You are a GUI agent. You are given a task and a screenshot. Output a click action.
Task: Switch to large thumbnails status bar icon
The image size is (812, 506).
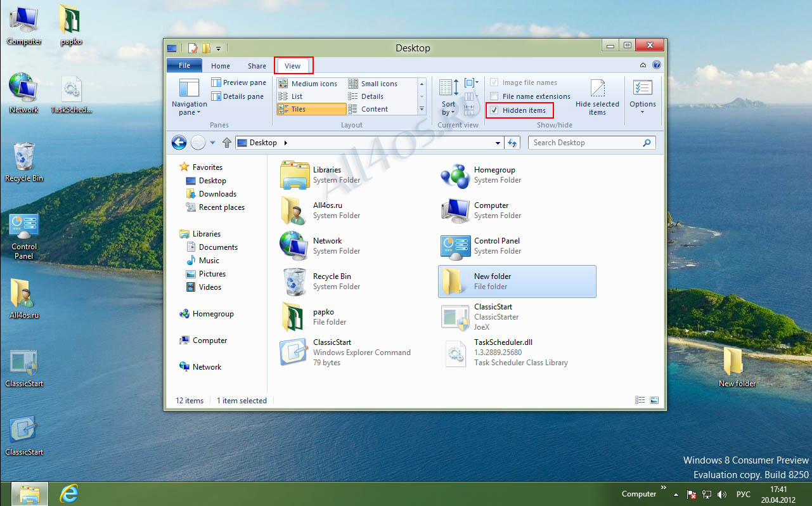tap(654, 400)
